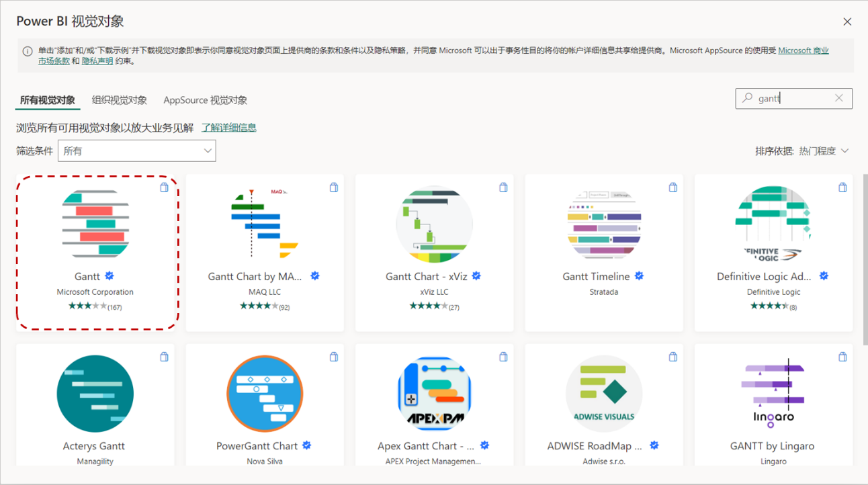Click the Gantt Microsoft Corporation visual thumbnail

pyautogui.click(x=95, y=224)
